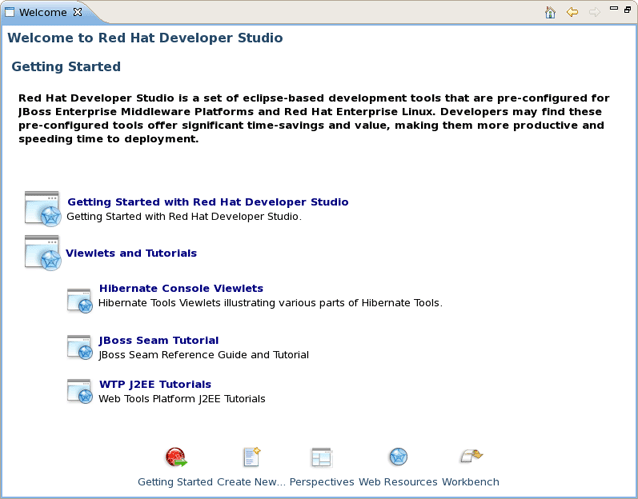The height and width of the screenshot is (499, 638).
Task: Click the Create New document icon
Action: point(252,458)
